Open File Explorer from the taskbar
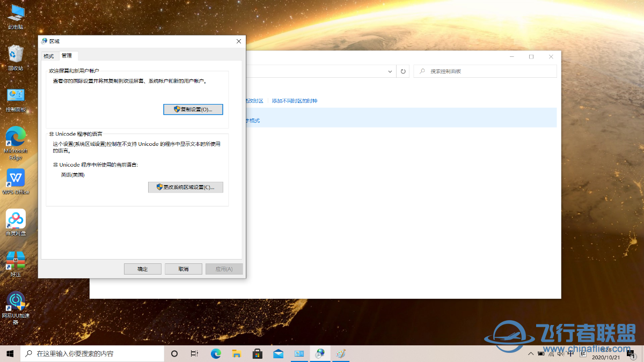 [237, 353]
